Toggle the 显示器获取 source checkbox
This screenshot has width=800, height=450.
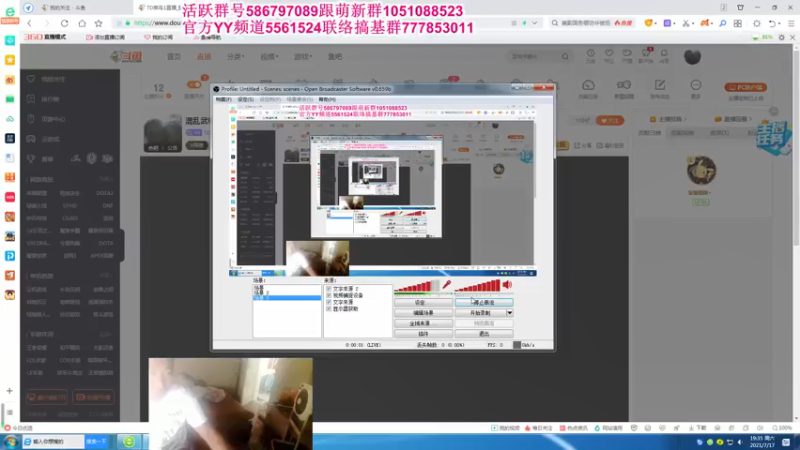329,309
